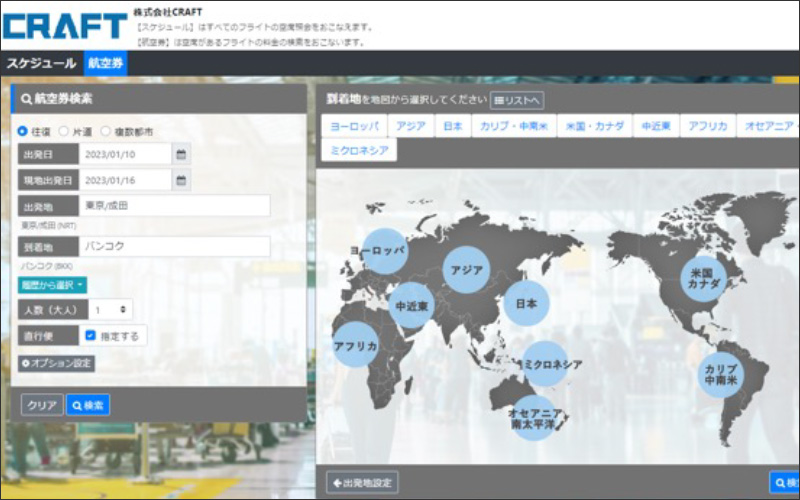Open the 米国・カナダ region tab
Viewport: 800px width, 500px height.
pos(595,126)
